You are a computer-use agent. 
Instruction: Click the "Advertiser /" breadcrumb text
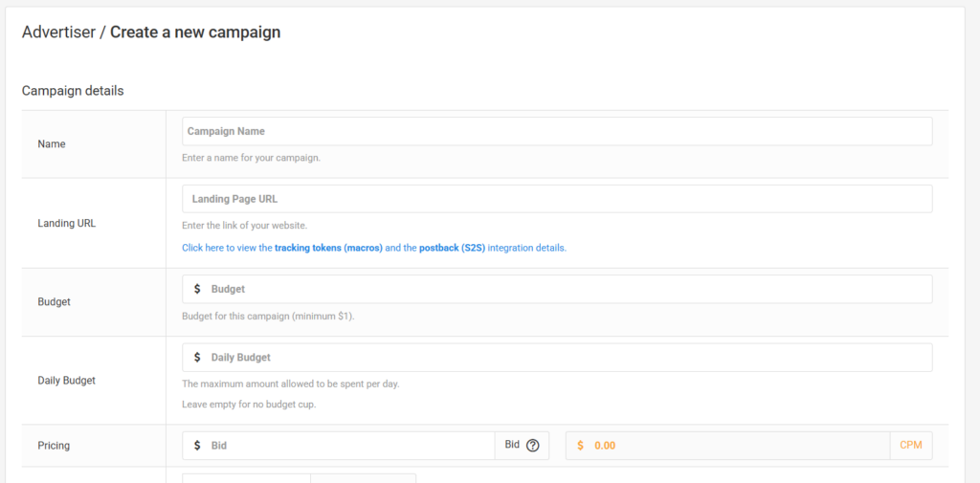point(64,33)
